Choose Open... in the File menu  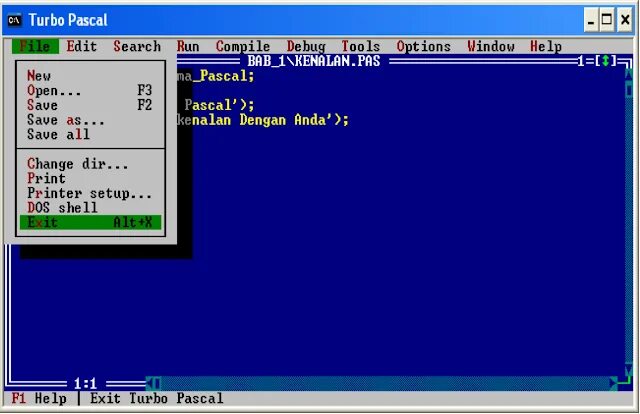pyautogui.click(x=90, y=90)
